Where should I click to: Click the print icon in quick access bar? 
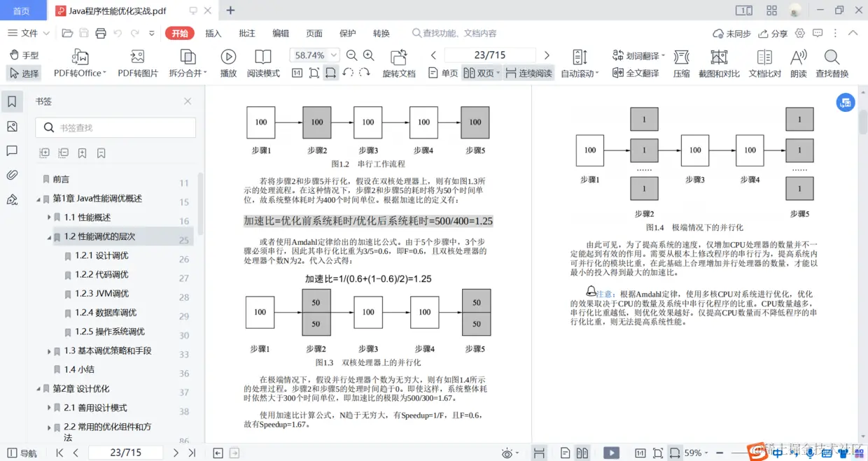[x=101, y=34]
